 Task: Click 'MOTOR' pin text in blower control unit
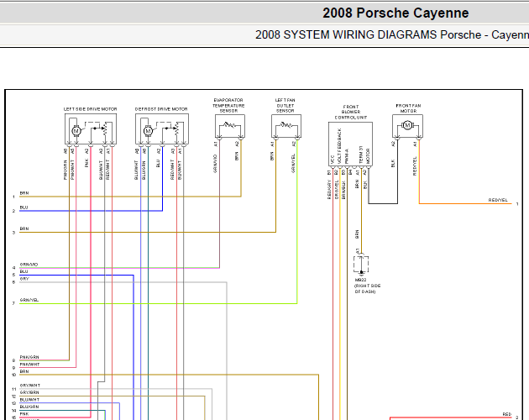pyautogui.click(x=368, y=156)
